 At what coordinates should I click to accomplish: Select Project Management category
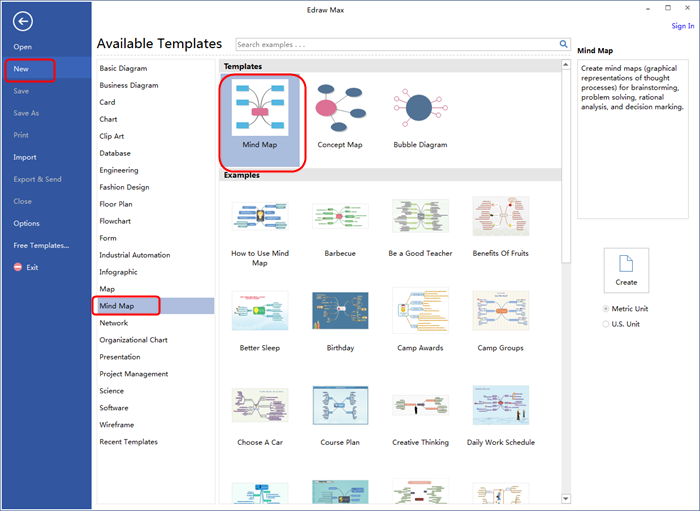pos(133,374)
